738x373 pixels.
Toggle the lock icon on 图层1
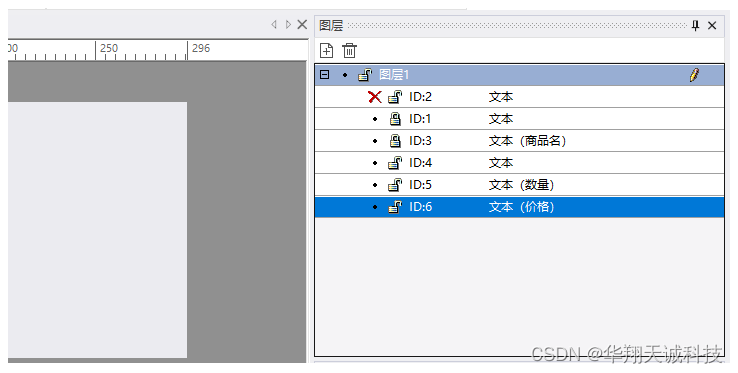click(x=365, y=74)
